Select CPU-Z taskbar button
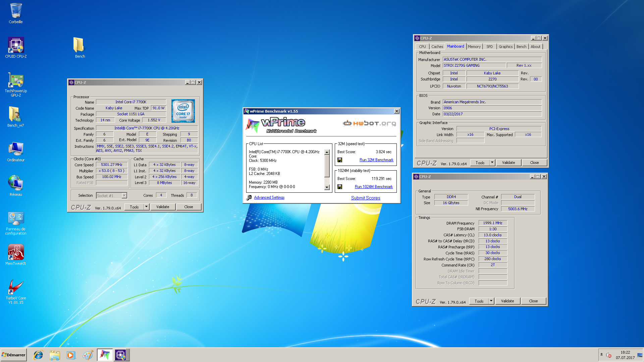Screen dimensions: 644x362 click(120, 355)
